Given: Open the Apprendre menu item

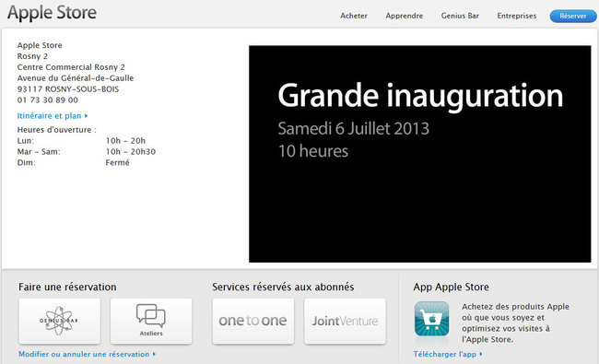Looking at the screenshot, I should (x=405, y=16).
